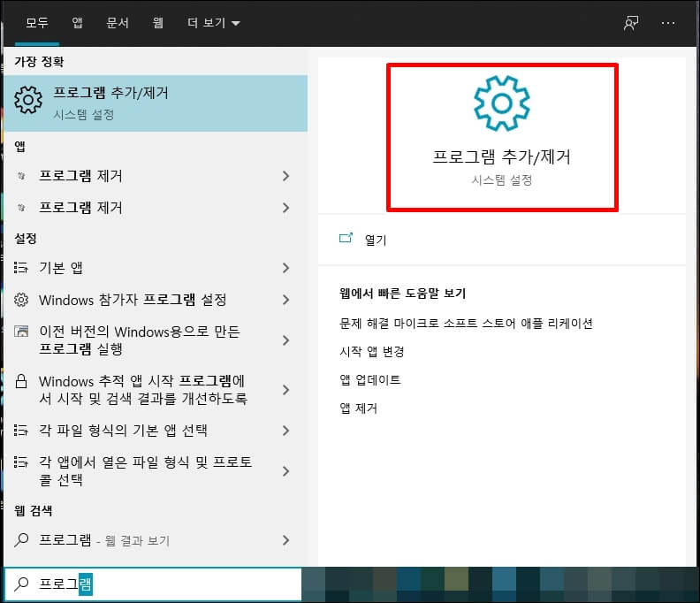
Task: Click 프로그램 추가/제거 title in preview pane
Action: [x=501, y=156]
